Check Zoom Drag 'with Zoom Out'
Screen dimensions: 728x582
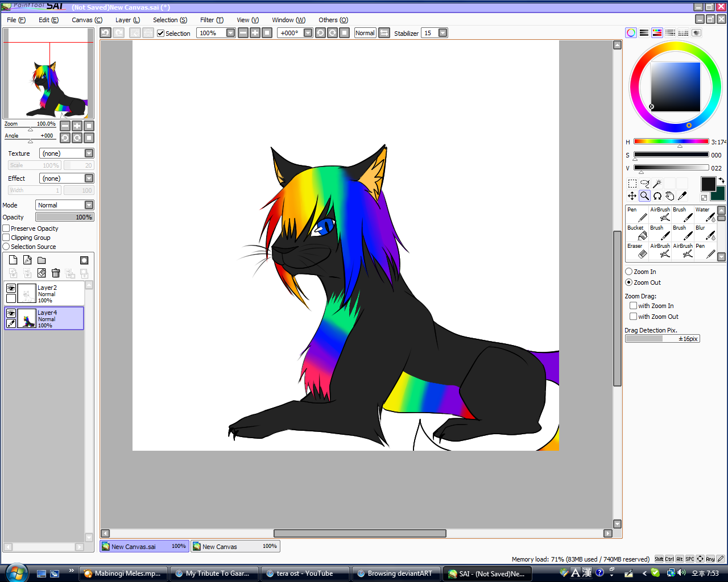coord(633,317)
